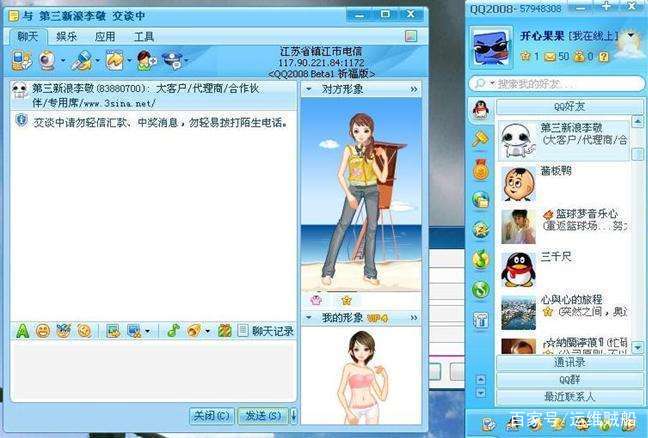Click the screen capture icon
Viewport: 648px width, 438px height.
(x=134, y=331)
